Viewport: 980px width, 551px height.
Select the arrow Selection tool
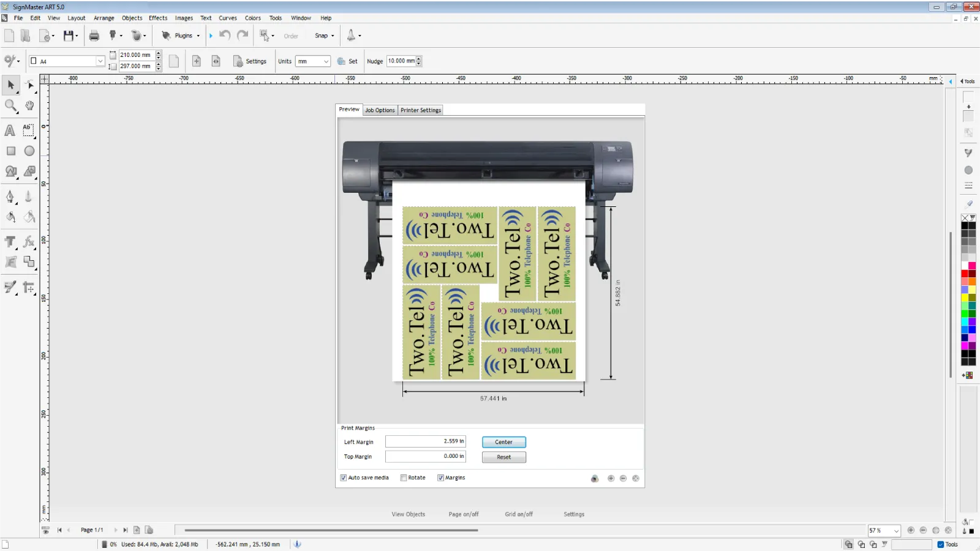coord(10,85)
